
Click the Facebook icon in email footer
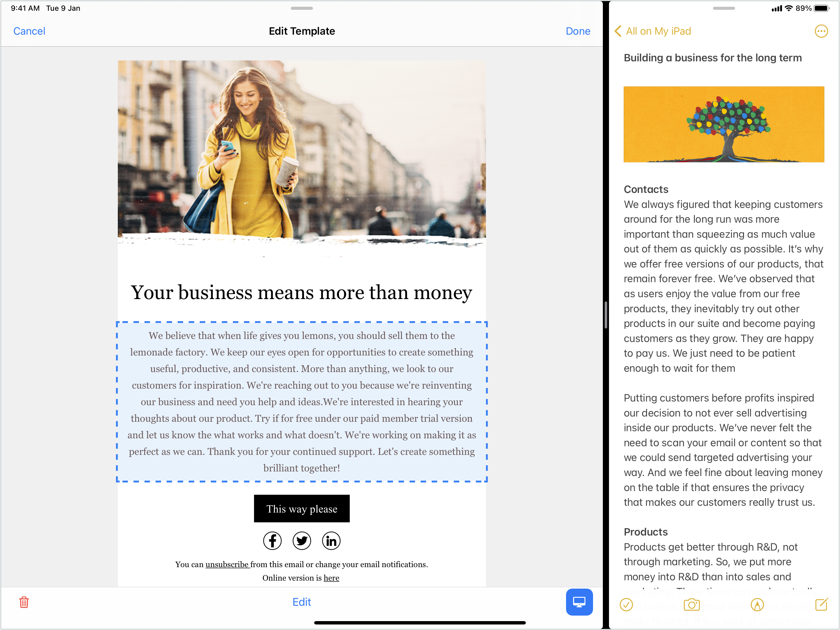coord(272,541)
